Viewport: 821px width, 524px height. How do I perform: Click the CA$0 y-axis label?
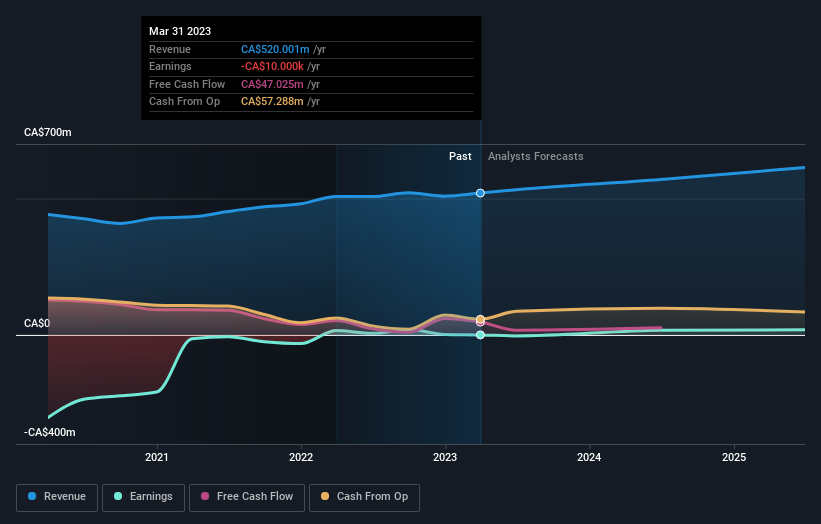[37, 324]
